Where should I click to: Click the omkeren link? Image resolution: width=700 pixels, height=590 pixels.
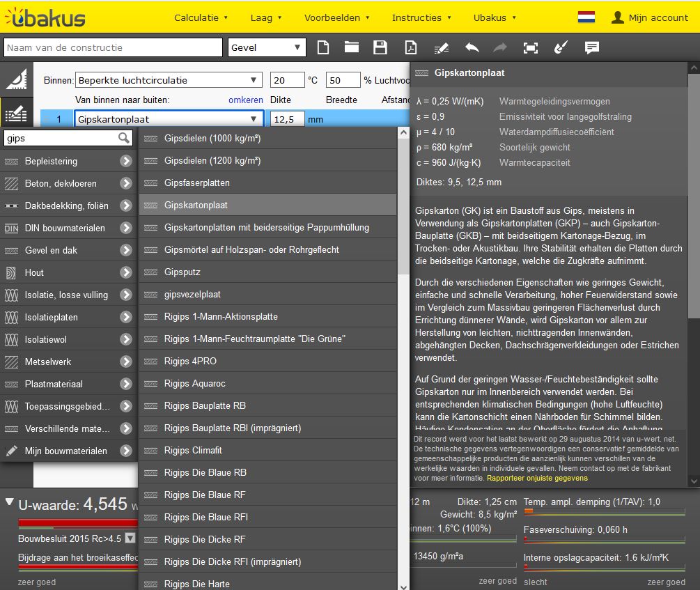[x=245, y=100]
